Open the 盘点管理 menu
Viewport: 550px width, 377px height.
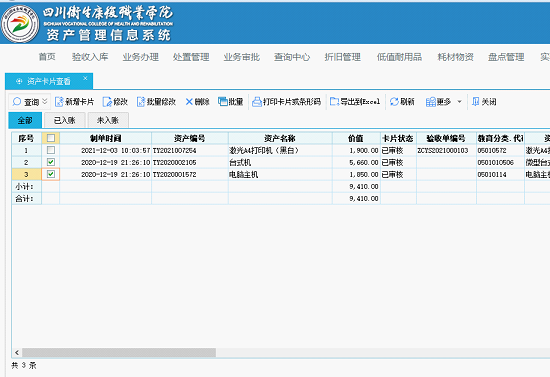pos(506,57)
